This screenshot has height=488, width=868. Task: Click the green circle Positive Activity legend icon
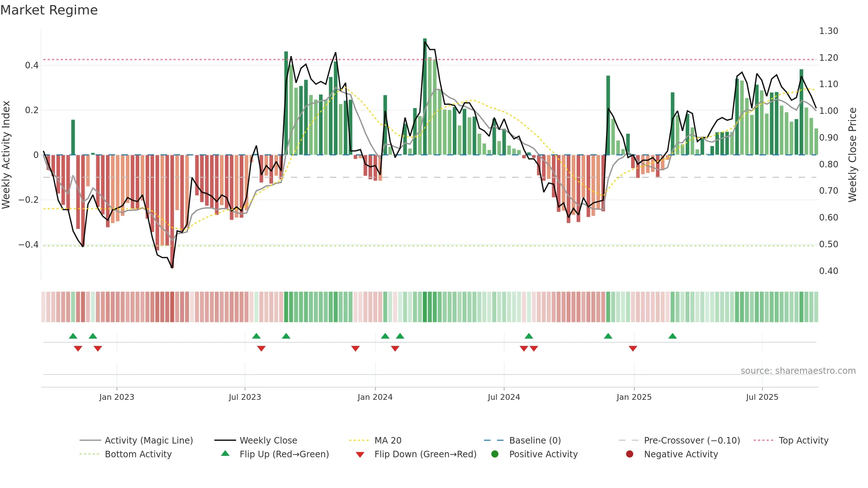tap(495, 454)
